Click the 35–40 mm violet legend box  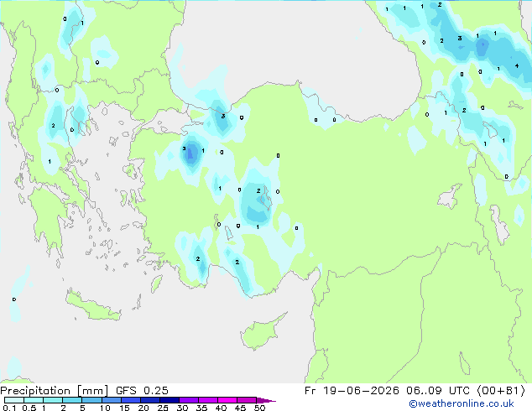point(207,400)
